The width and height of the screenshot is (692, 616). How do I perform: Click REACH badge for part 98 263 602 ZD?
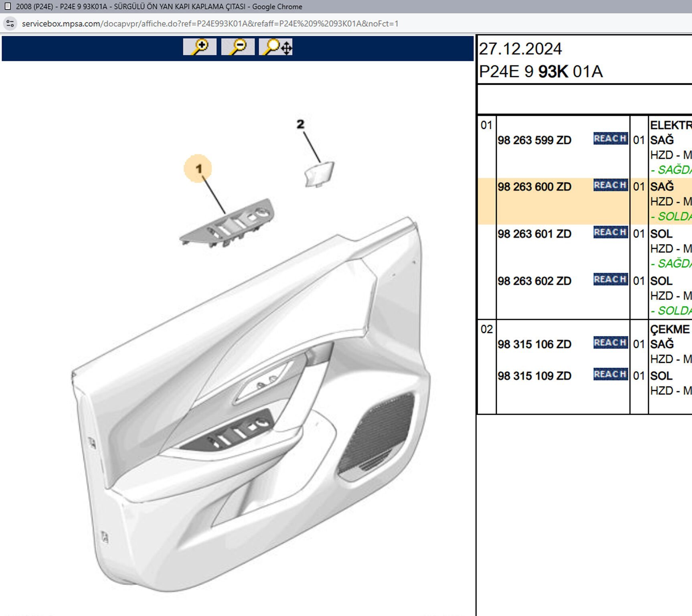(610, 280)
